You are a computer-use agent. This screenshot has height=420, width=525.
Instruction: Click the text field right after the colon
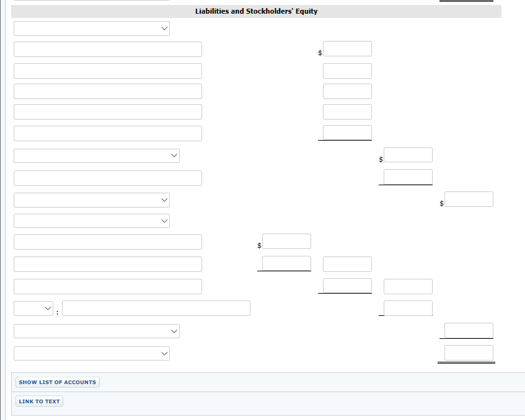click(x=156, y=308)
